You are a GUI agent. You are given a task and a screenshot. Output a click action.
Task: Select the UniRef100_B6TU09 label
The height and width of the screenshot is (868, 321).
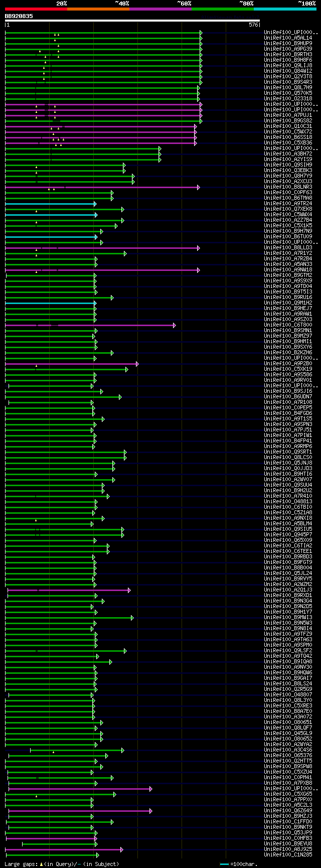[288, 237]
